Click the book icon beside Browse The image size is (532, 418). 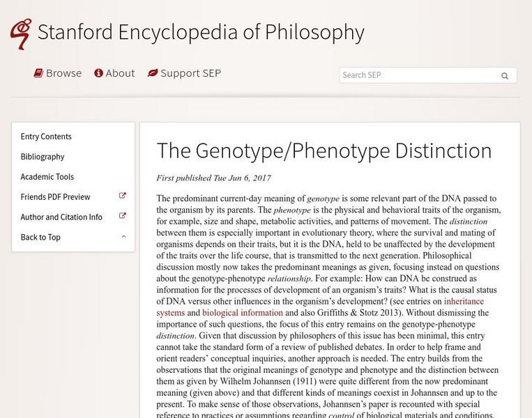[39, 73]
